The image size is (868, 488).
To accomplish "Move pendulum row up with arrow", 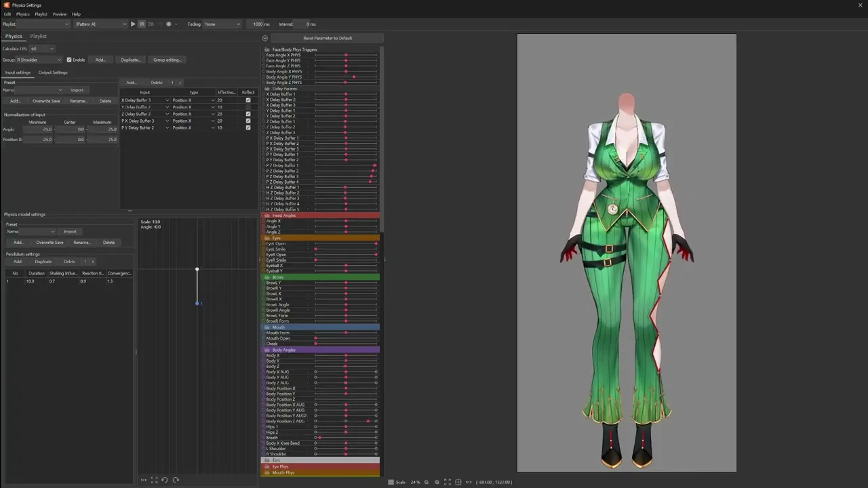I will click(x=85, y=262).
